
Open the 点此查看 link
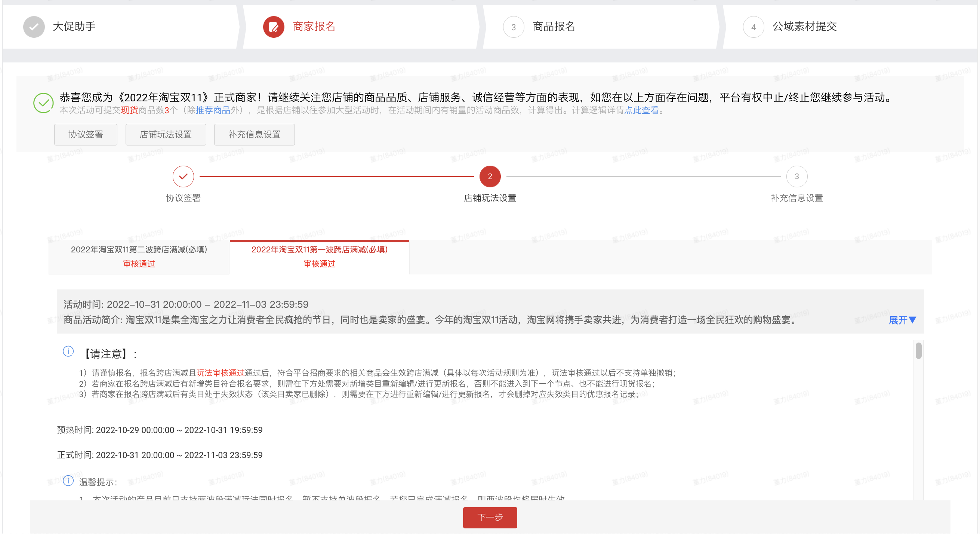coord(641,110)
